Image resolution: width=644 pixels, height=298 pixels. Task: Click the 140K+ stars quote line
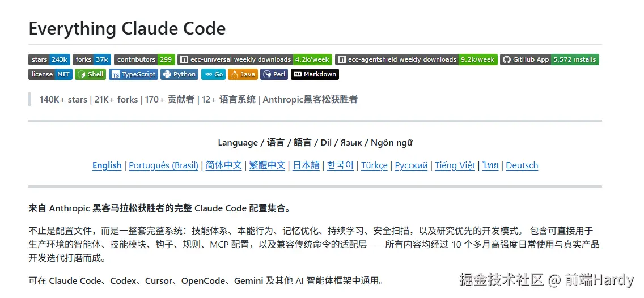198,99
